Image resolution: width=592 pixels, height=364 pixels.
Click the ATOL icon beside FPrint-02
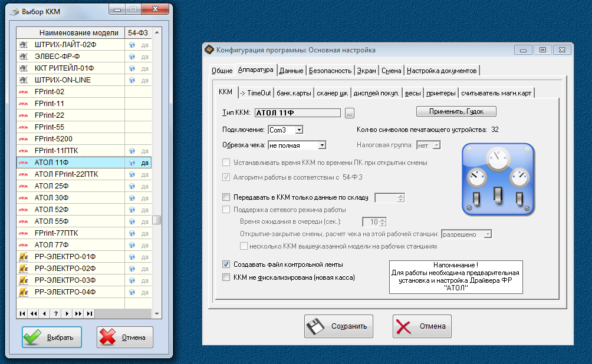point(24,92)
